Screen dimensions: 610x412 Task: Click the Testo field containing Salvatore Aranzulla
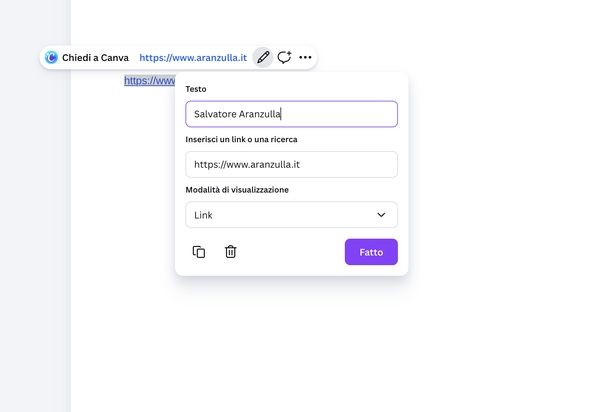291,114
